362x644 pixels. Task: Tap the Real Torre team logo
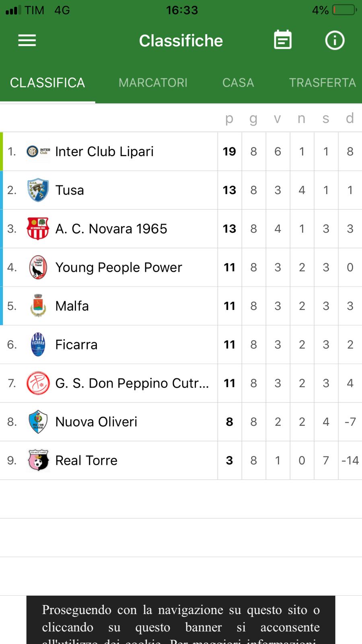[38, 460]
